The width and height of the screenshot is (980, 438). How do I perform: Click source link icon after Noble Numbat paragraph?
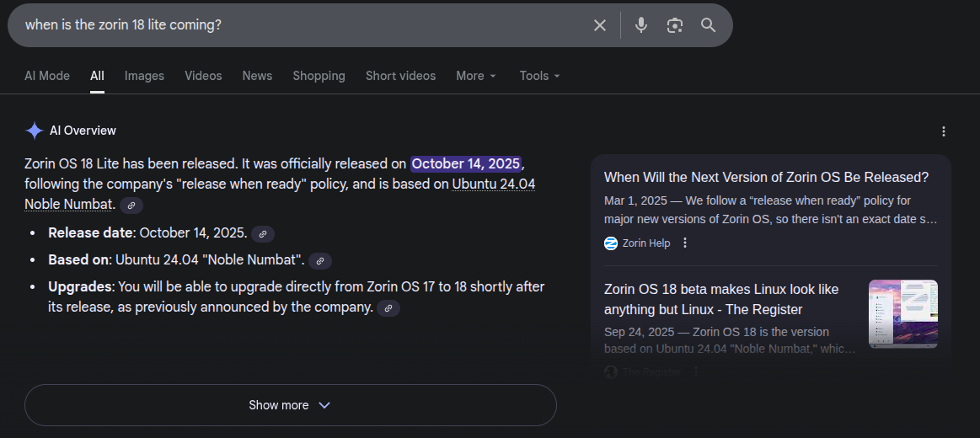(x=131, y=206)
